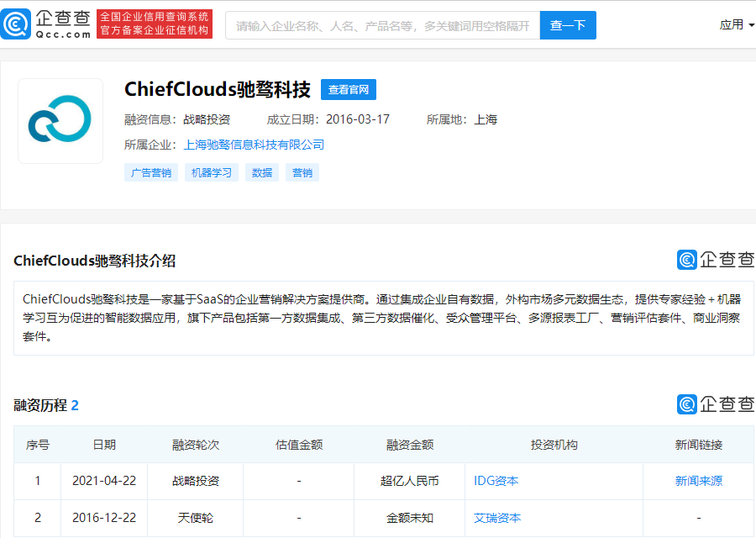
Task: Click the date cell 2016-12-22
Action: tap(104, 518)
